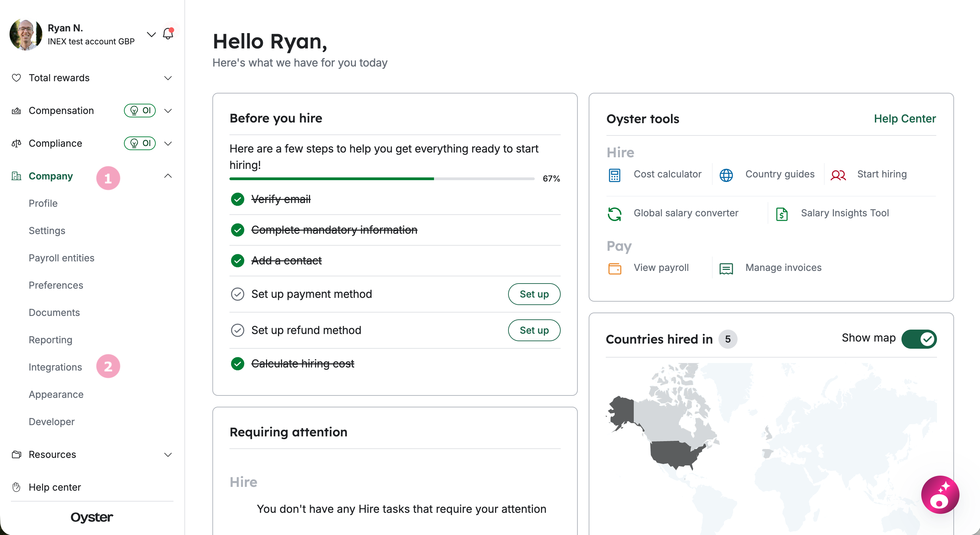Screen dimensions: 980x535
Task: Click Calculate hiring cost text
Action: pos(303,364)
